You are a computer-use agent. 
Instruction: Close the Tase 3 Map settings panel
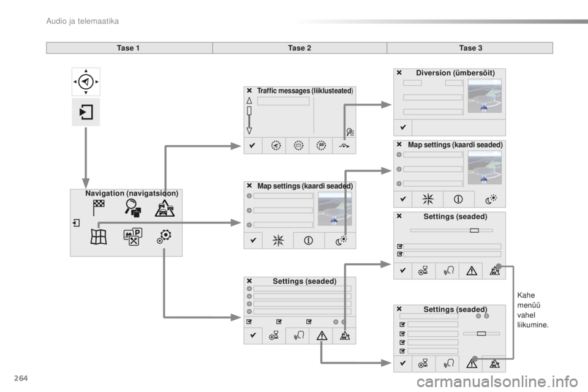pos(399,144)
